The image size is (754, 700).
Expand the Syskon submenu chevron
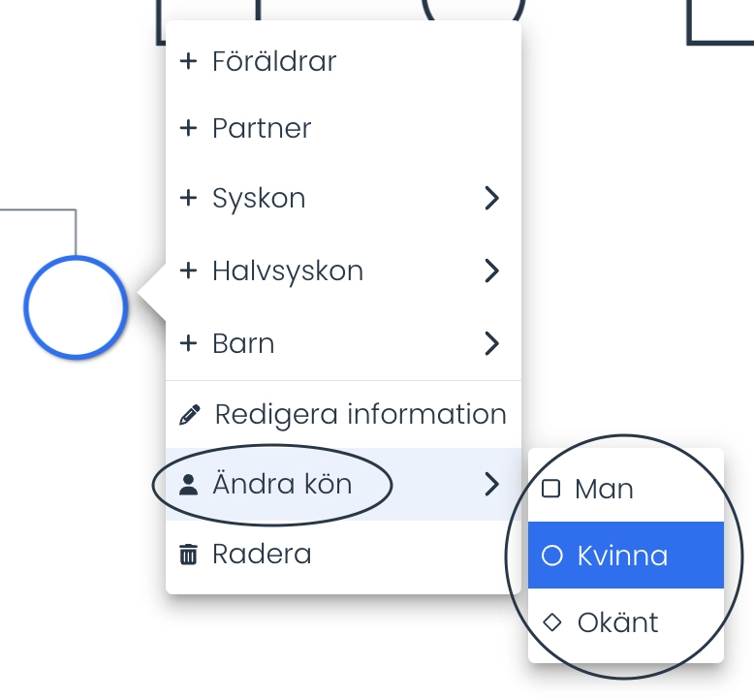pyautogui.click(x=491, y=198)
